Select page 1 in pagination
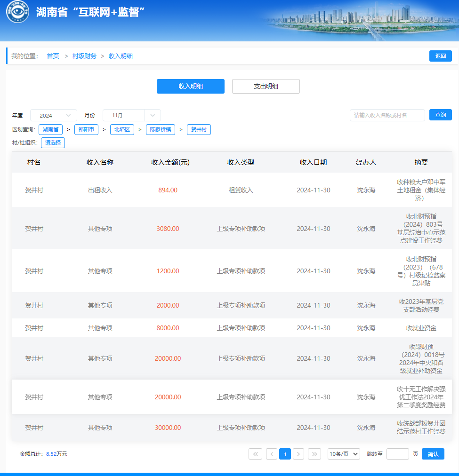Viewport: 459px width, 476px height. coord(285,454)
